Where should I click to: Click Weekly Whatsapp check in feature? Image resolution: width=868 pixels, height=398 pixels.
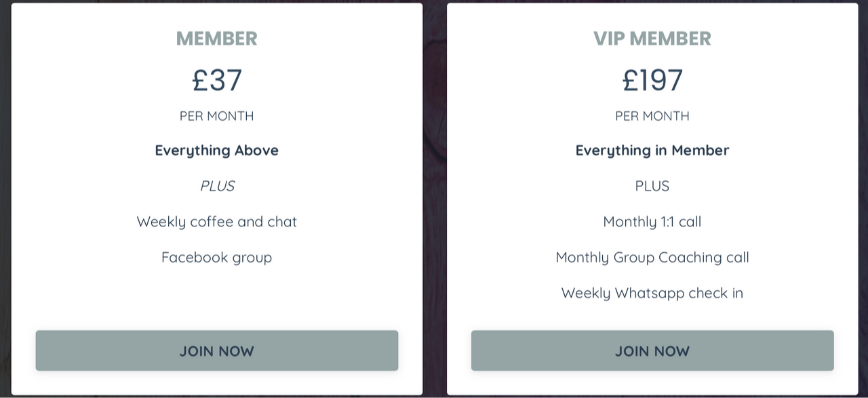click(652, 293)
